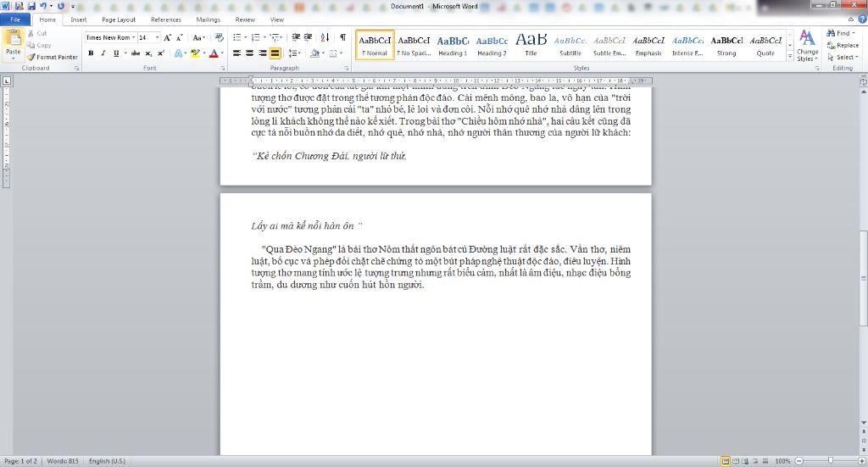Open Bullets list dropdown
This screenshot has height=467, width=868.
pos(246,37)
